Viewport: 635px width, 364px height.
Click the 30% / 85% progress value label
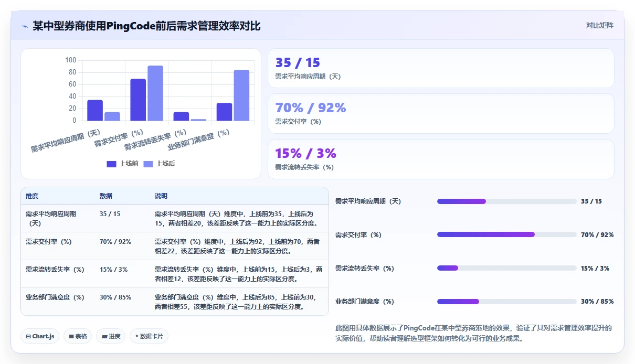coord(597,302)
